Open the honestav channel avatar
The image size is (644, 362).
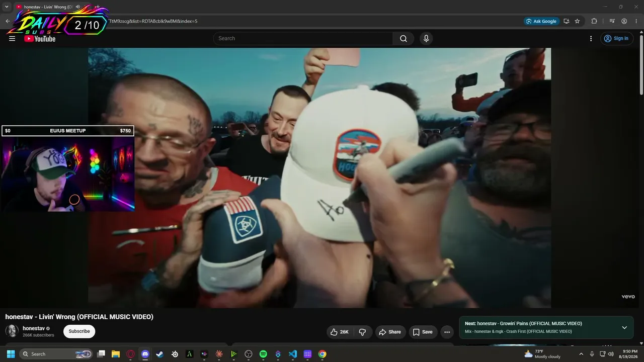[x=12, y=331]
